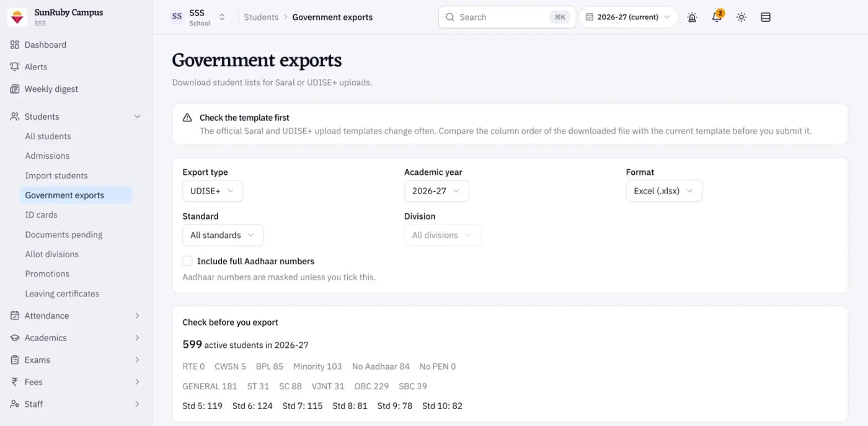Click the warning triangle icon in template notice
The width and height of the screenshot is (868, 426).
point(187,118)
